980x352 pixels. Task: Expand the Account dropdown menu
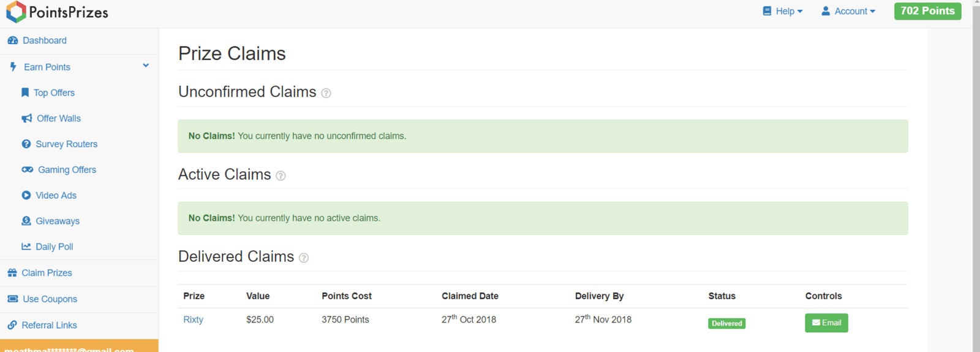848,11
